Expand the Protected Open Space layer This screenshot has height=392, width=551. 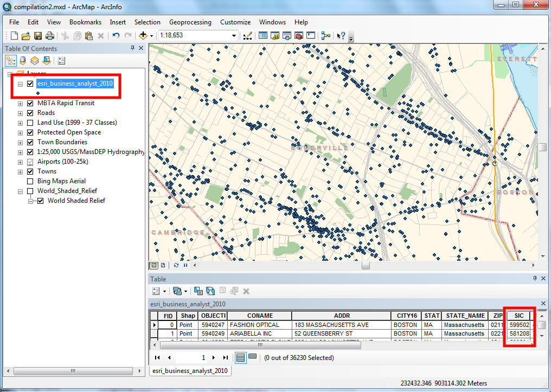point(21,133)
